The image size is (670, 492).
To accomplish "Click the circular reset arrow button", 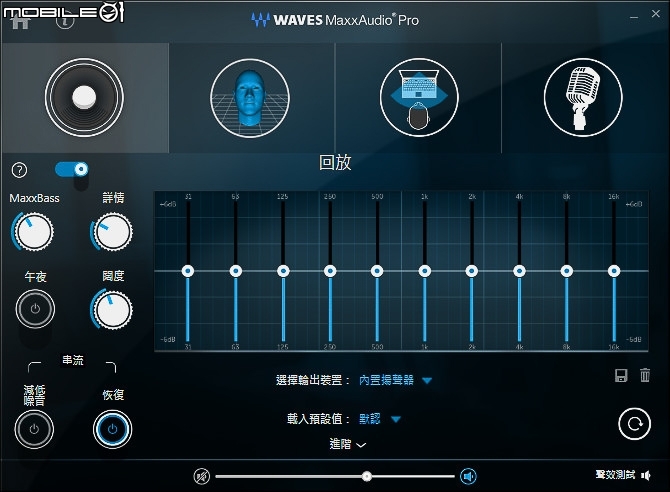I will 635,424.
